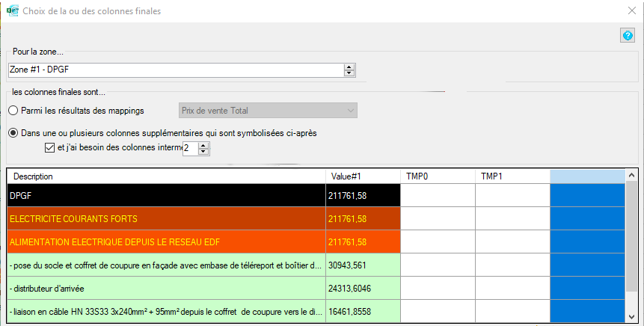Click zone selector up arrow
Image resolution: width=644 pixels, height=326 pixels.
coord(349,67)
